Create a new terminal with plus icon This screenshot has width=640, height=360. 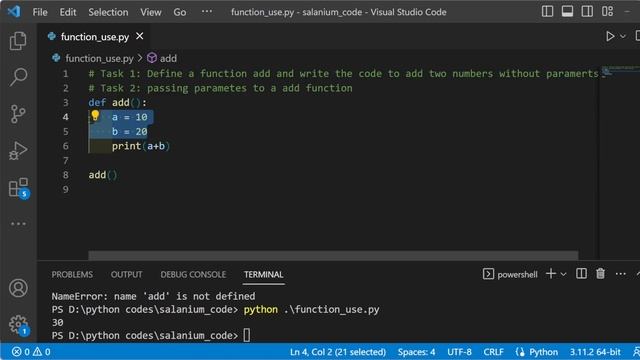(551, 273)
